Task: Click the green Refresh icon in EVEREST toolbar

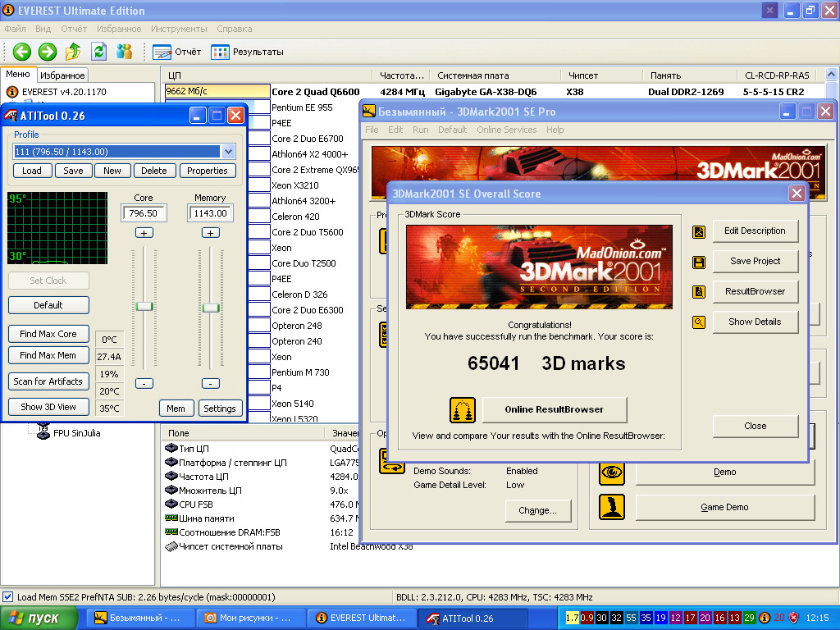Action: (x=98, y=52)
